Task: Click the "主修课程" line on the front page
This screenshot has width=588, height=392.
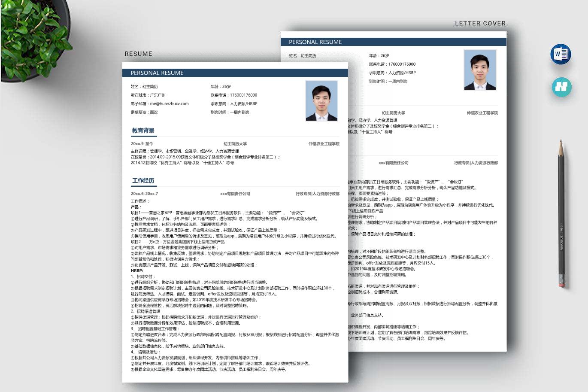Action: pos(185,152)
